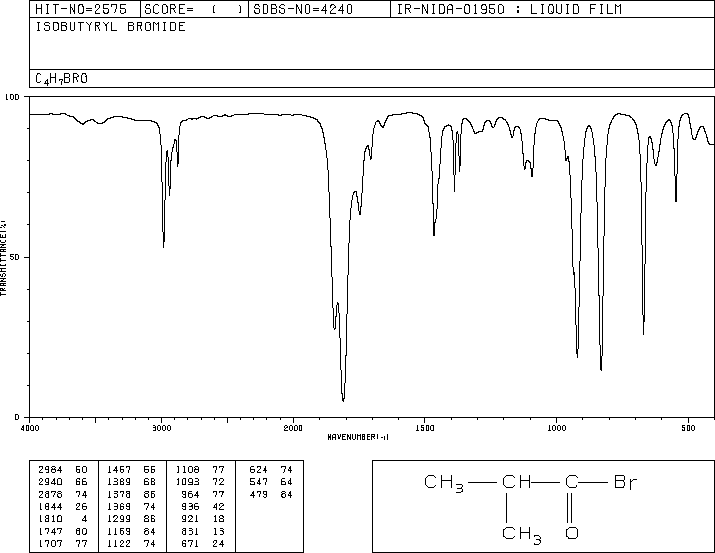Select peak table entry 1389
Image resolution: width=715 pixels, height=553 pixels.
tap(119, 482)
